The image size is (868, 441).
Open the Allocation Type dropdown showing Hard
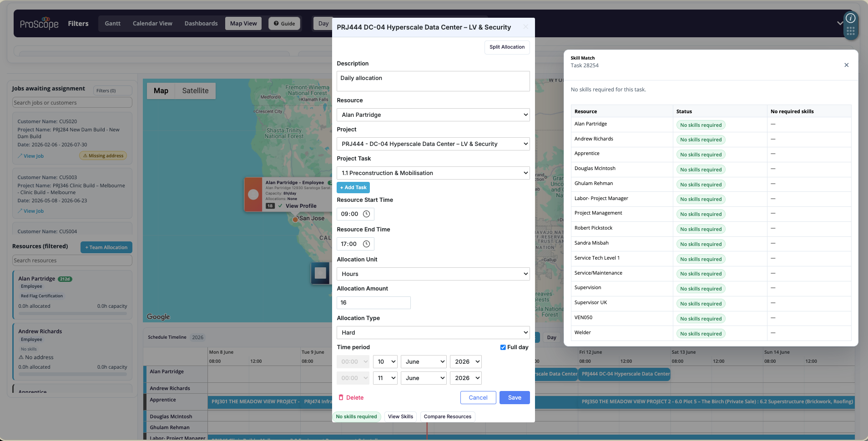[433, 333]
